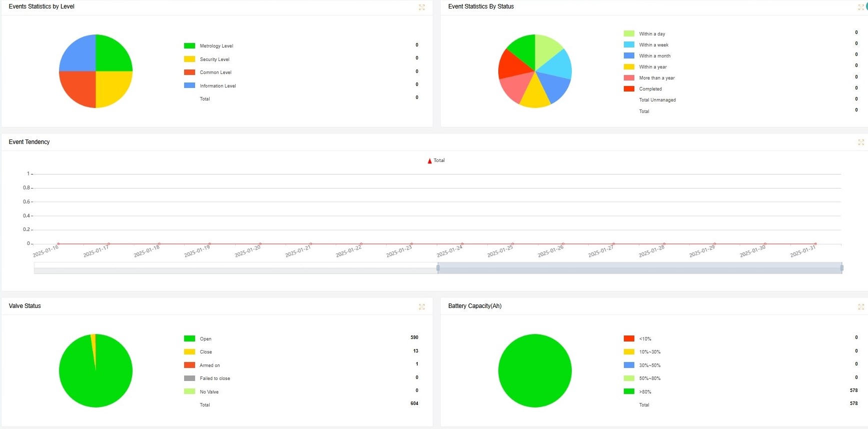Expand the Battery Capacity(Ah) panel
Image resolution: width=868 pixels, height=429 pixels.
coord(860,306)
